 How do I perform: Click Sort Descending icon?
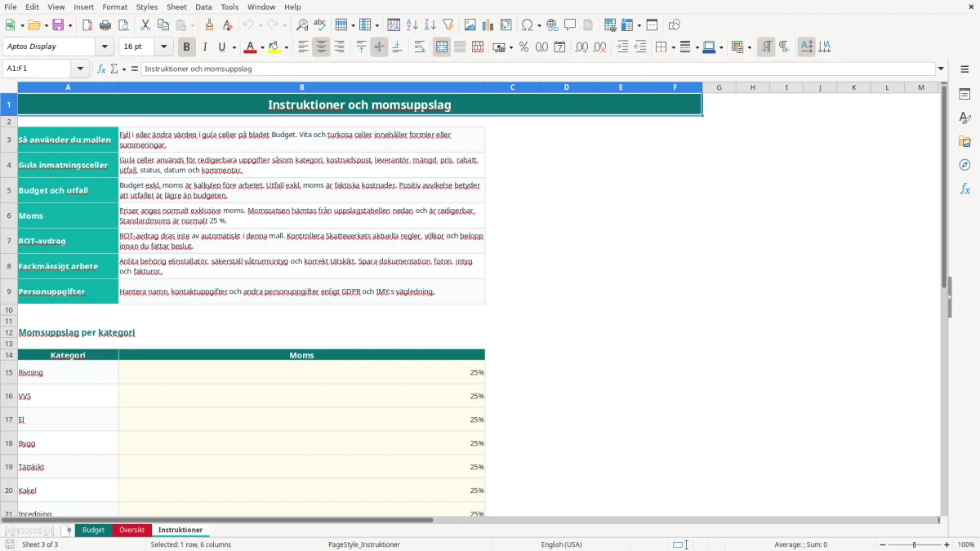[x=430, y=25]
